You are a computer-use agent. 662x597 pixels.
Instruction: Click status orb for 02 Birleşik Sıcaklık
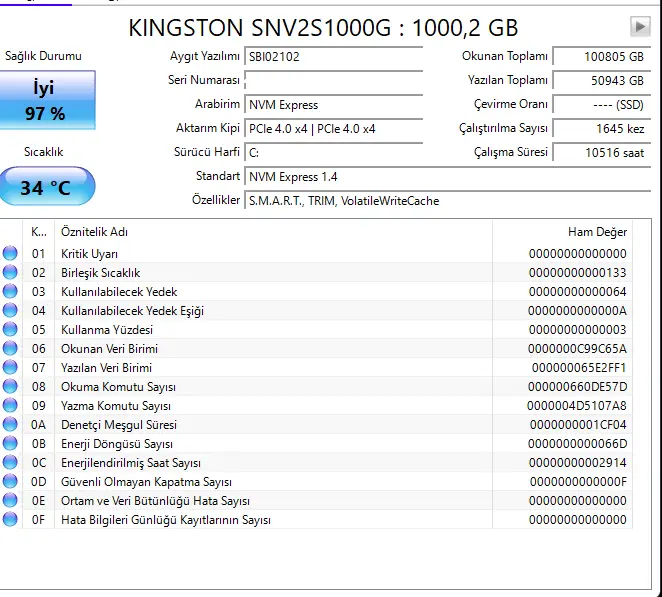tap(10, 272)
